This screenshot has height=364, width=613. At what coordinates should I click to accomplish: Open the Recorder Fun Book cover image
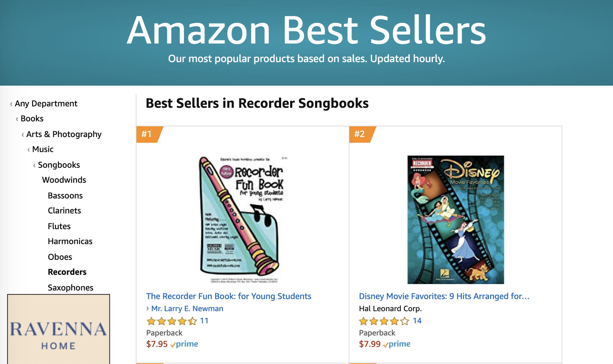[x=243, y=220]
